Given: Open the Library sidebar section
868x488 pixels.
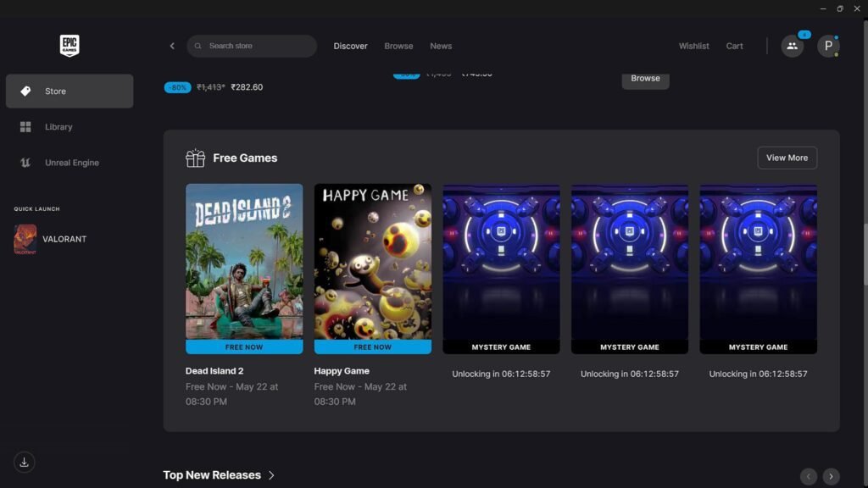Looking at the screenshot, I should coord(70,127).
